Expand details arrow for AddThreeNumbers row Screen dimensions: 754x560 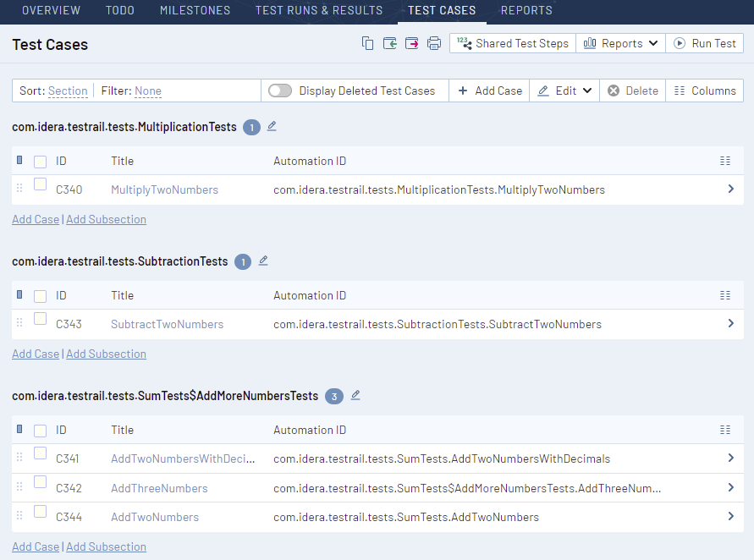click(x=731, y=487)
